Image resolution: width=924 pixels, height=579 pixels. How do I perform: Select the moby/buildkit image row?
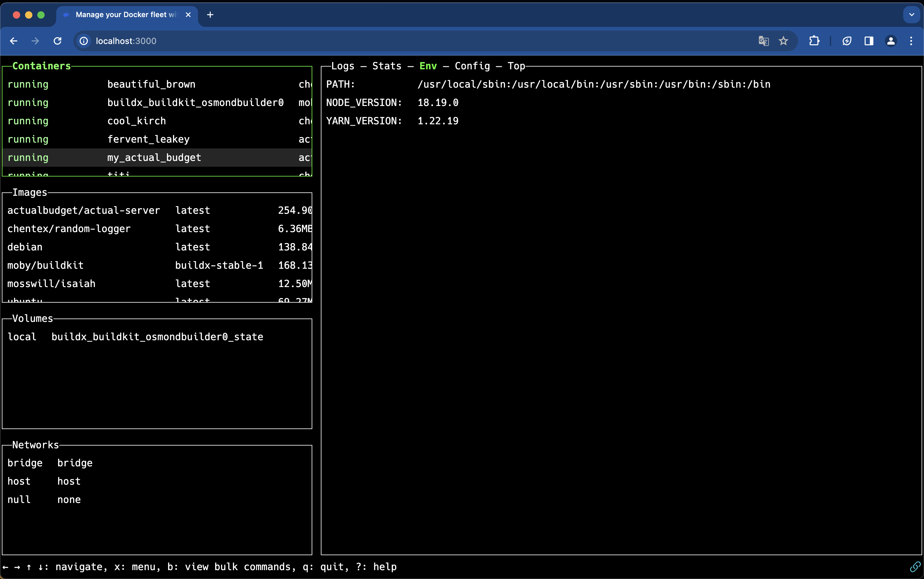point(45,265)
